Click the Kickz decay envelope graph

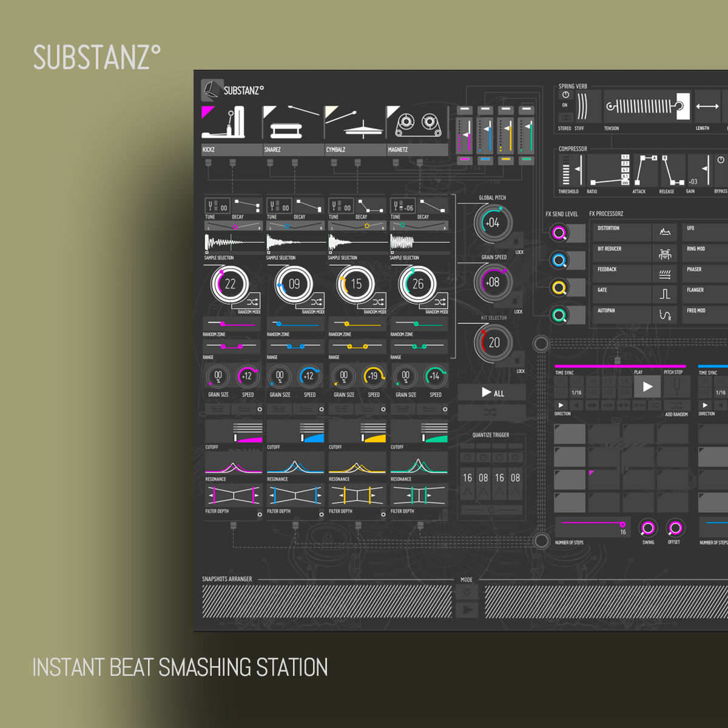click(247, 206)
